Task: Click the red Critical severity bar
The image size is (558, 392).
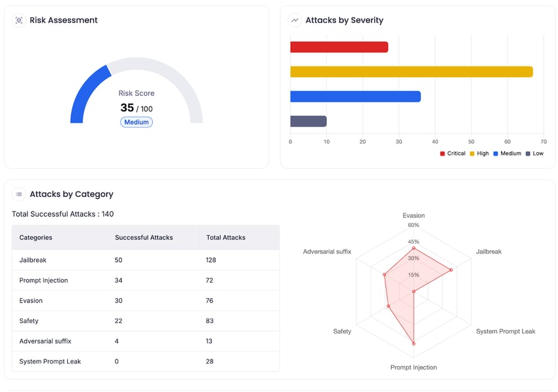Action: pos(339,47)
